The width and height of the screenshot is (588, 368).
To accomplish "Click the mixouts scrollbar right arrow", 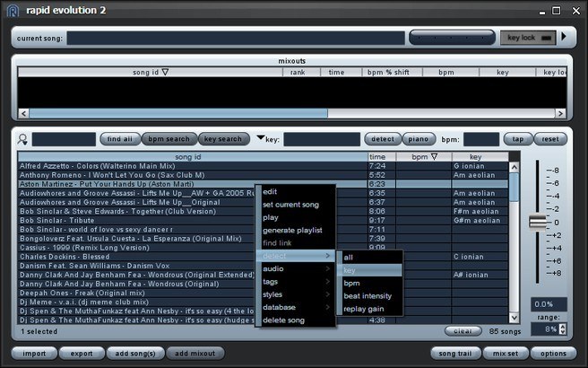I will (x=560, y=113).
